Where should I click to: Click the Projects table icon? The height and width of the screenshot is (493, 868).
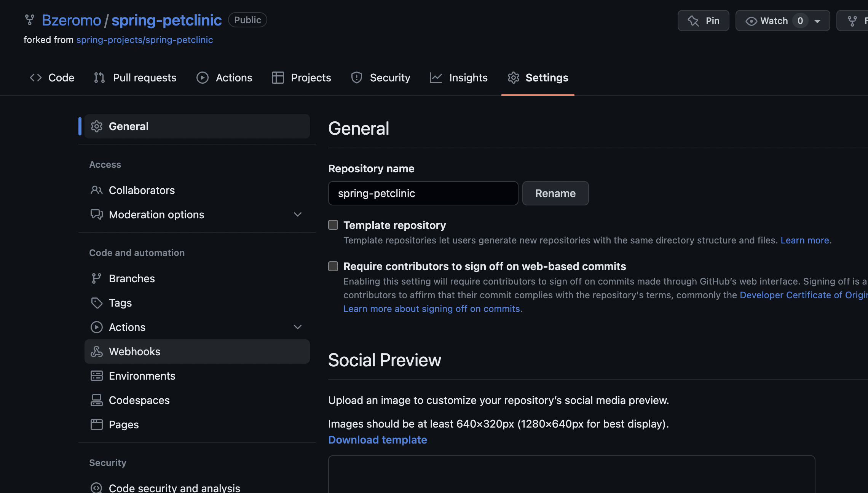pyautogui.click(x=278, y=78)
